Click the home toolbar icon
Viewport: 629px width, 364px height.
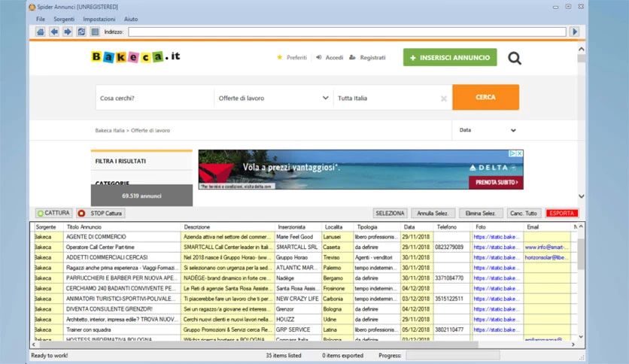[x=40, y=32]
